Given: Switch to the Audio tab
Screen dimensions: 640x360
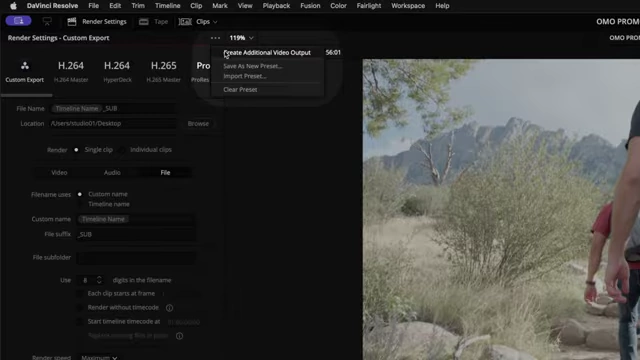Looking at the screenshot, I should pos(112,173).
